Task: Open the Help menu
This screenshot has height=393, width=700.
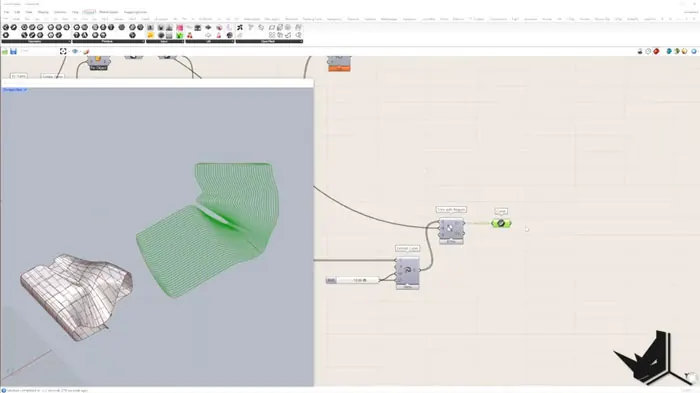Action: (x=75, y=12)
